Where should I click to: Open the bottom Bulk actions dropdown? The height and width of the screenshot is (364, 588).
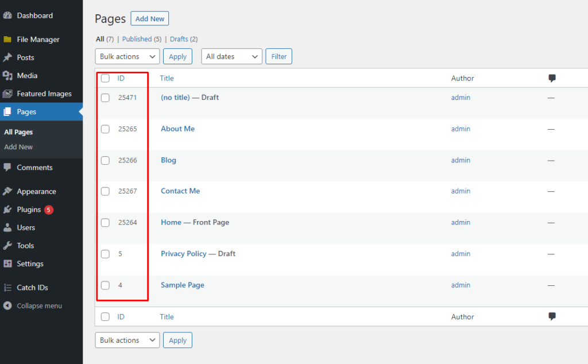tap(127, 340)
